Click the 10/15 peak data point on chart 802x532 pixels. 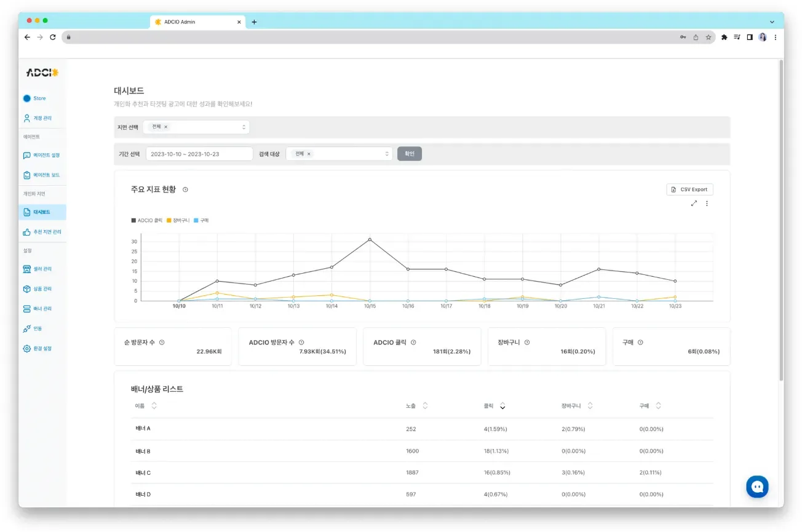coord(370,239)
